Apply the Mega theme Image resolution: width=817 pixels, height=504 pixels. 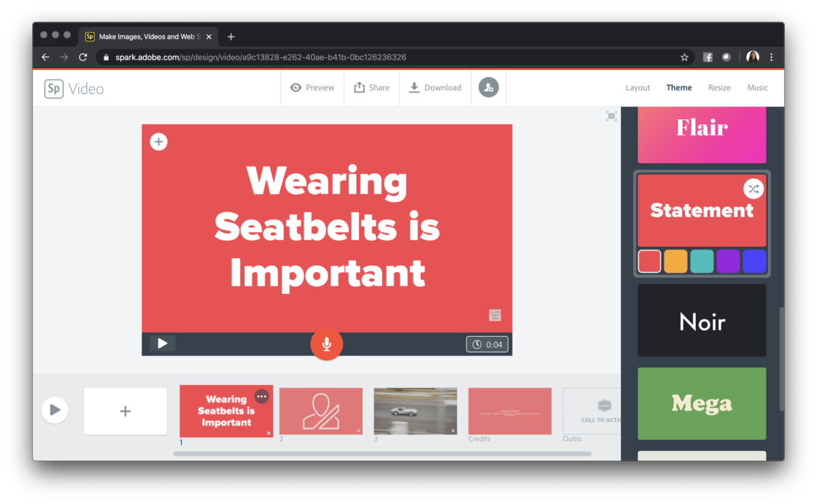pyautogui.click(x=701, y=403)
